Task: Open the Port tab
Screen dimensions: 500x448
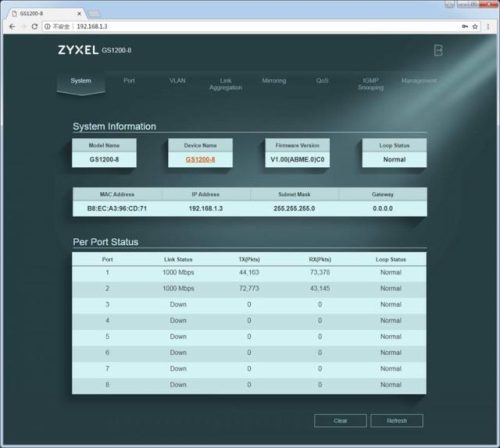Action: [x=129, y=81]
